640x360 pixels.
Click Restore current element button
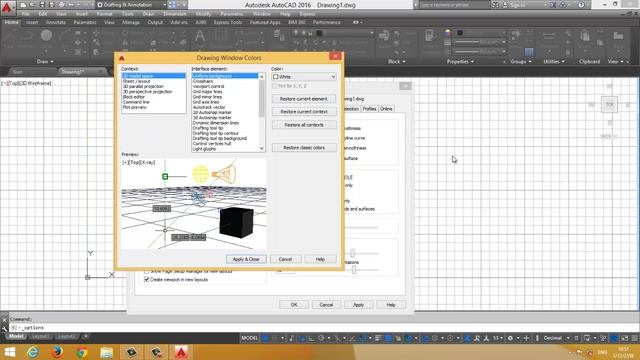[304, 99]
